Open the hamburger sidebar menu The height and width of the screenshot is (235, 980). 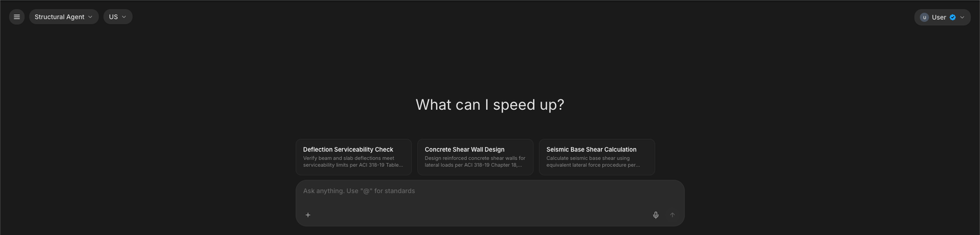coord(17,17)
